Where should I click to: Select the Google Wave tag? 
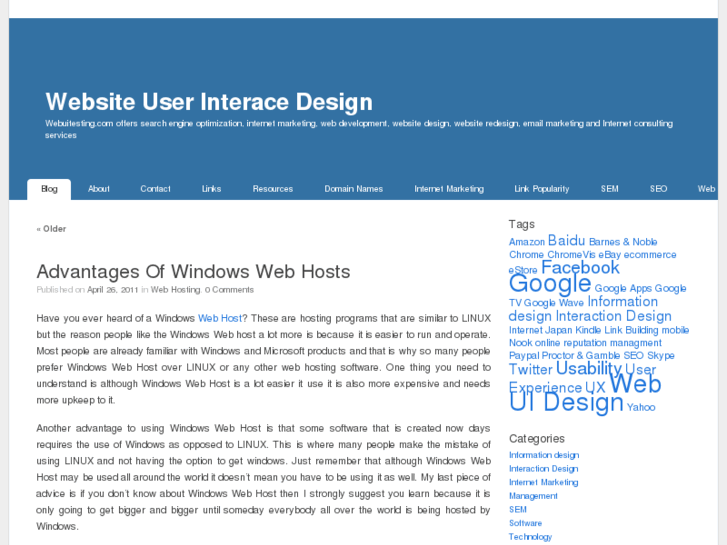coord(554,303)
